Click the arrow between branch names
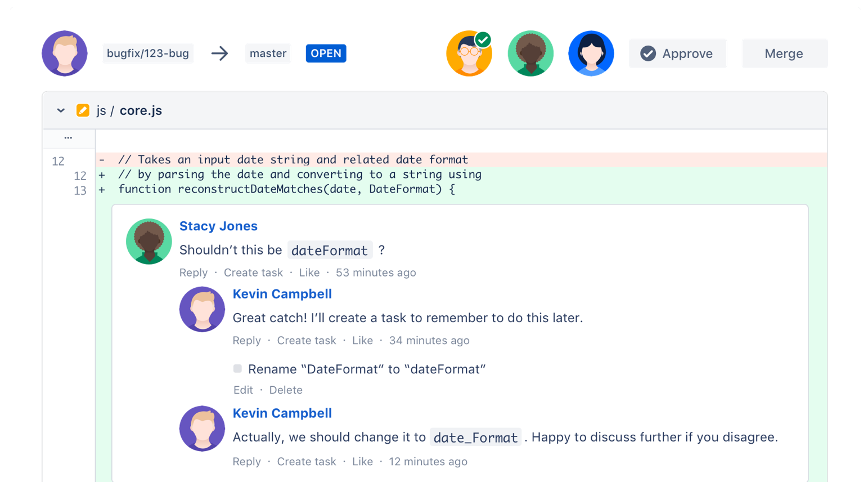868x482 pixels. [x=220, y=53]
